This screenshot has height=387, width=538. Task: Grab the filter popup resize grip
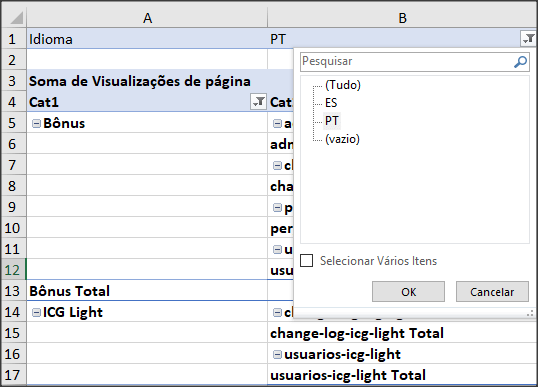click(530, 313)
